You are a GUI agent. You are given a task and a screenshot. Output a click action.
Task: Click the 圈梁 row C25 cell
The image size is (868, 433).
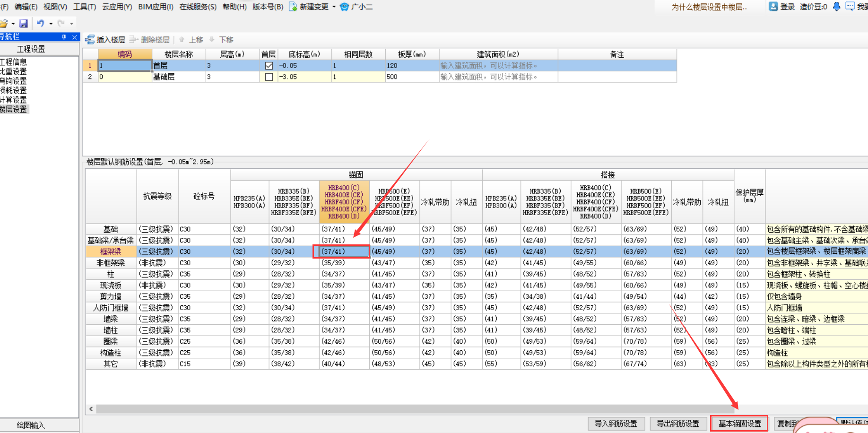click(204, 341)
